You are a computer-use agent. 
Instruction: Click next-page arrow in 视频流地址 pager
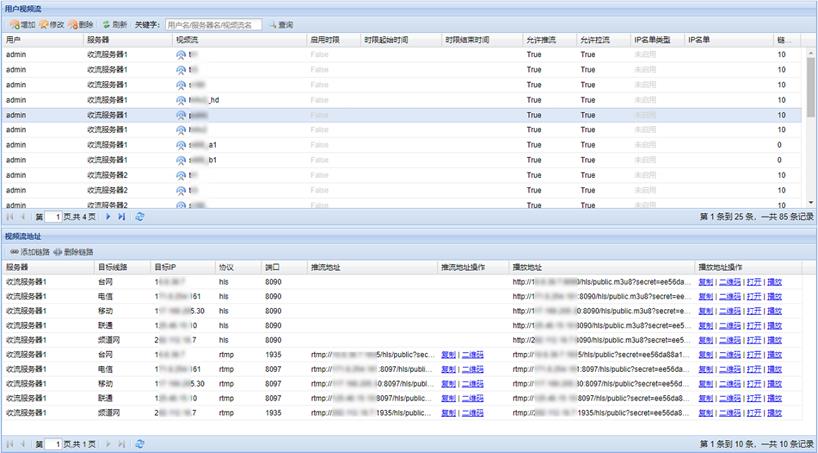point(108,444)
